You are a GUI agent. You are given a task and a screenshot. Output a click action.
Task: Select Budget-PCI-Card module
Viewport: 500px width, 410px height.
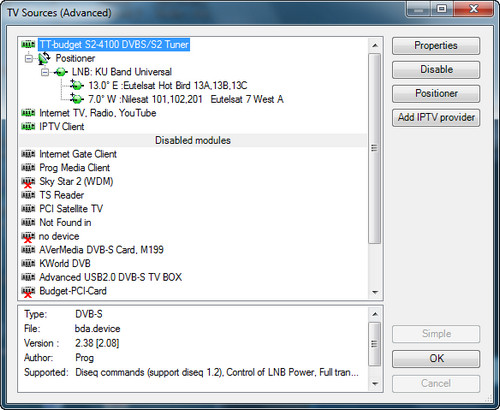click(x=73, y=291)
